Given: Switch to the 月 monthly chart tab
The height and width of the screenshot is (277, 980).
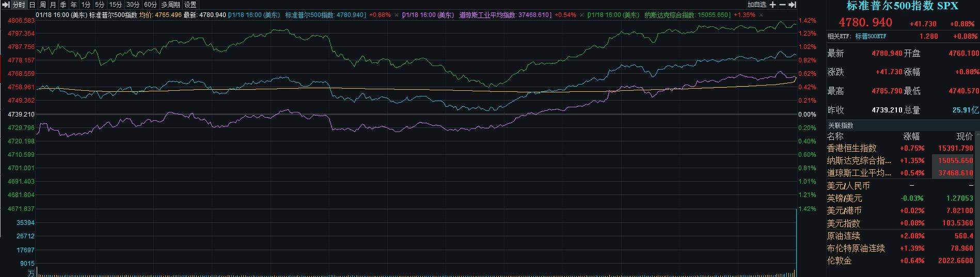Looking at the screenshot, I should pos(53,5).
